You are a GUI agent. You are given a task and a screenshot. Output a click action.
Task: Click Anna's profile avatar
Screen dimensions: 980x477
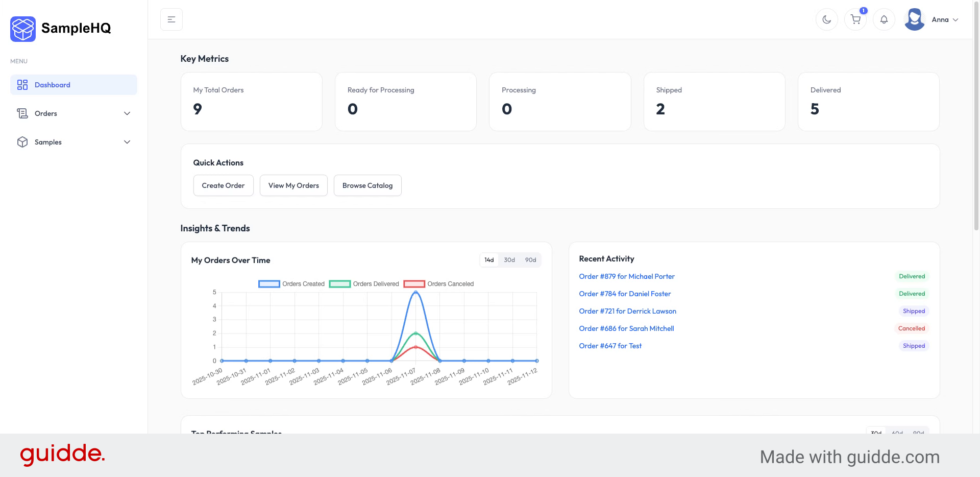914,19
